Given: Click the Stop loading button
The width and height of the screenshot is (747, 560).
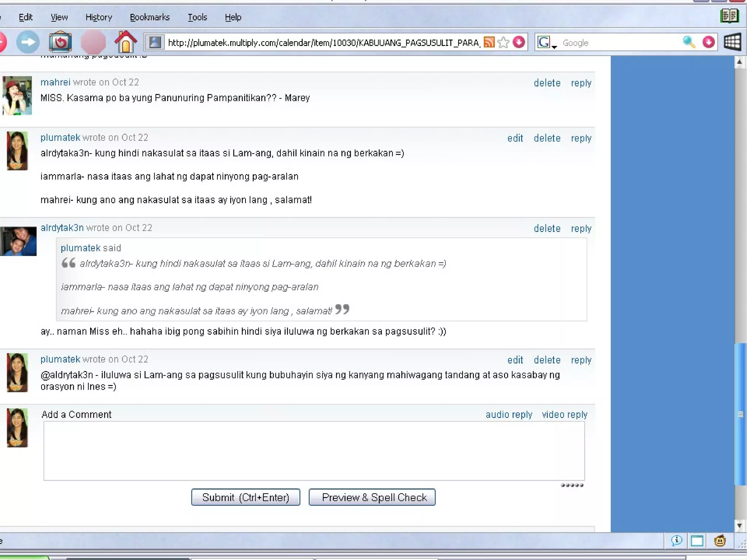Looking at the screenshot, I should (93, 42).
